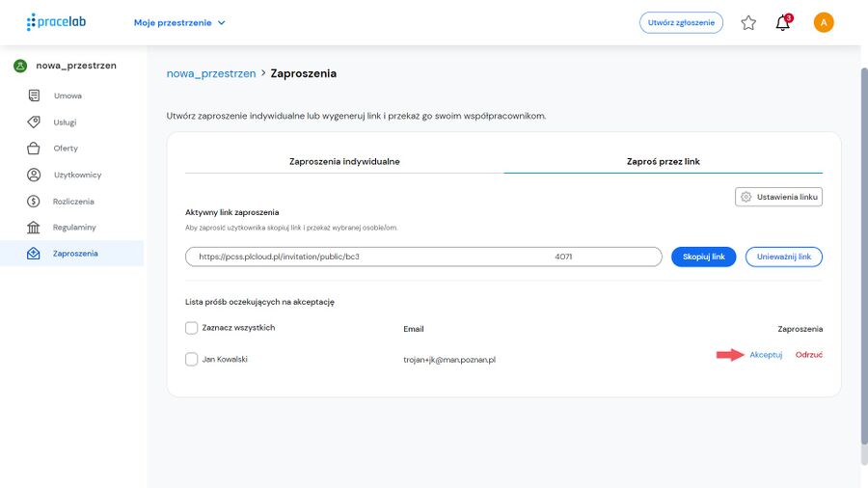Open notifications bell with badge
This screenshot has width=868, height=488.
(x=783, y=23)
